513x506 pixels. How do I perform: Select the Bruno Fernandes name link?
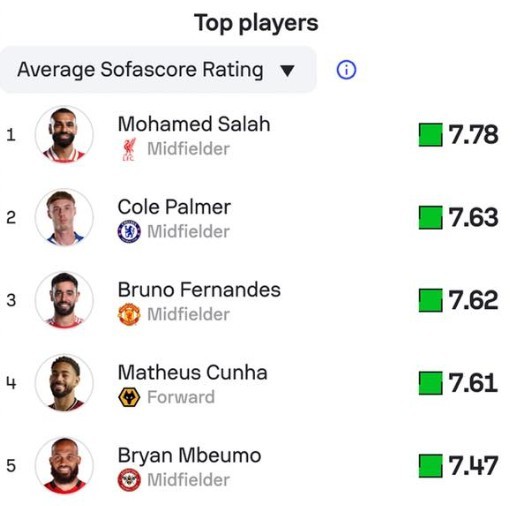199,290
